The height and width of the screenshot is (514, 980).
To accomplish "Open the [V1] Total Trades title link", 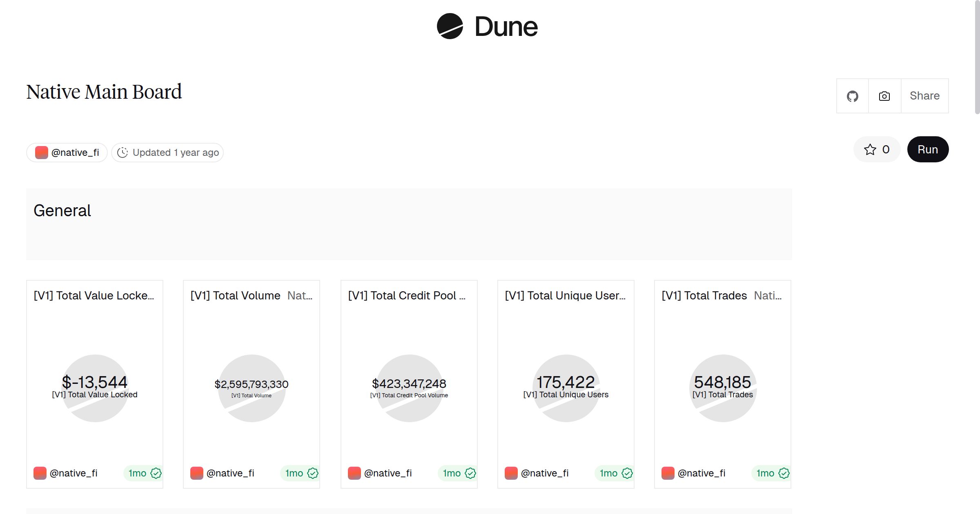I will pyautogui.click(x=704, y=296).
